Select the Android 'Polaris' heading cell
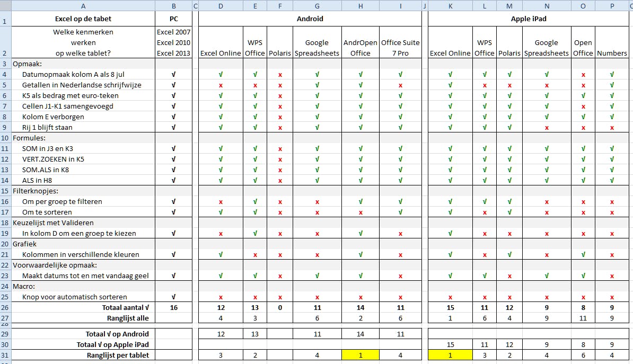Viewport: 633px width, 364px height. coord(280,42)
